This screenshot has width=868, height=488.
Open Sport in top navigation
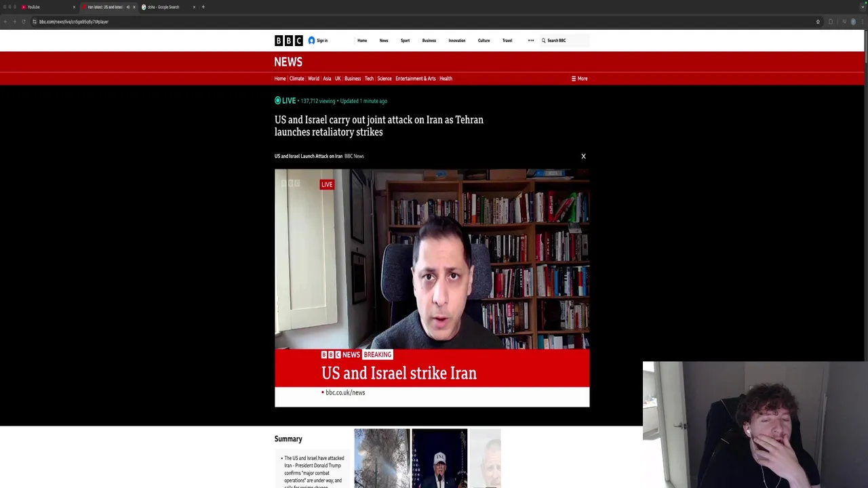[x=405, y=41]
